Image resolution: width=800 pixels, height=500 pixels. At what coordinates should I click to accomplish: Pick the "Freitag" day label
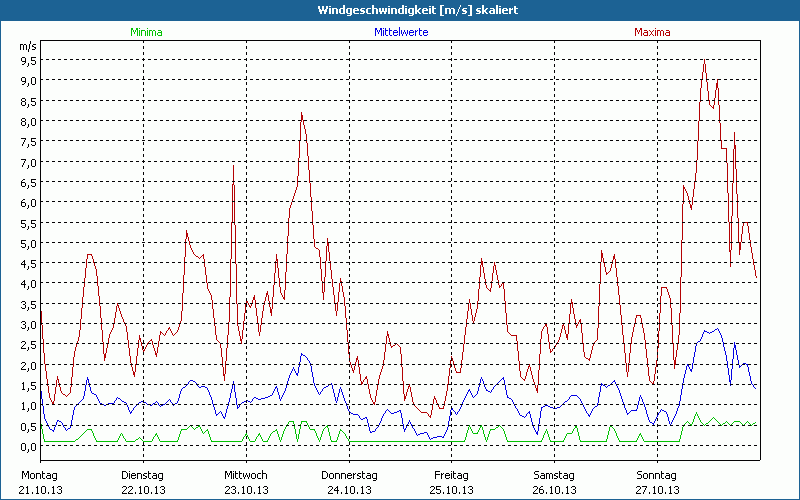click(x=452, y=475)
